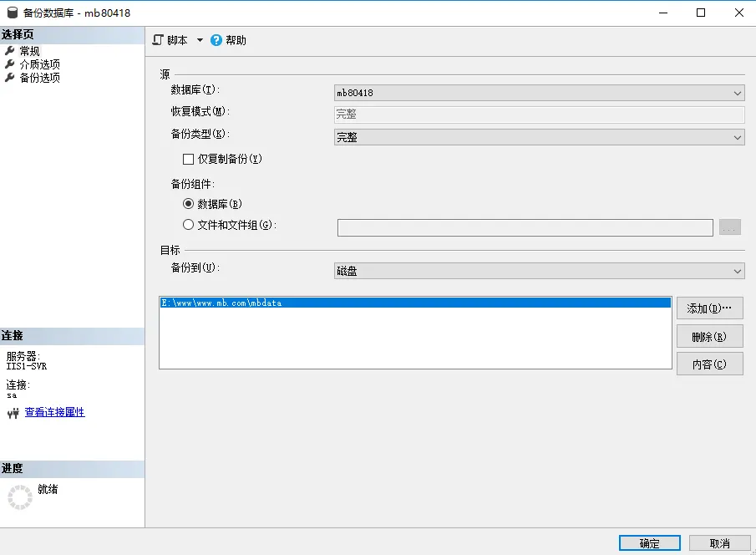Image resolution: width=756 pixels, height=555 pixels.
Task: Open the script dropdown arrow next to 脚本
Action: (x=200, y=40)
